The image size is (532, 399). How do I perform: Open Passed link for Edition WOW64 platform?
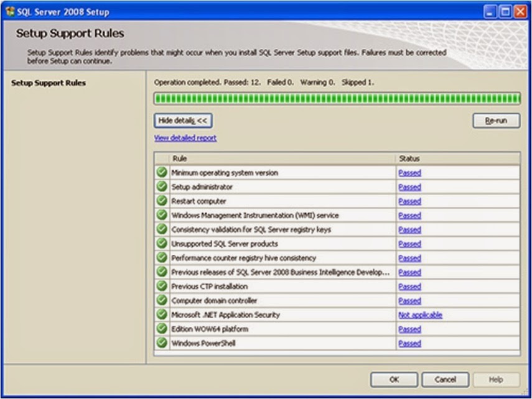(x=409, y=329)
